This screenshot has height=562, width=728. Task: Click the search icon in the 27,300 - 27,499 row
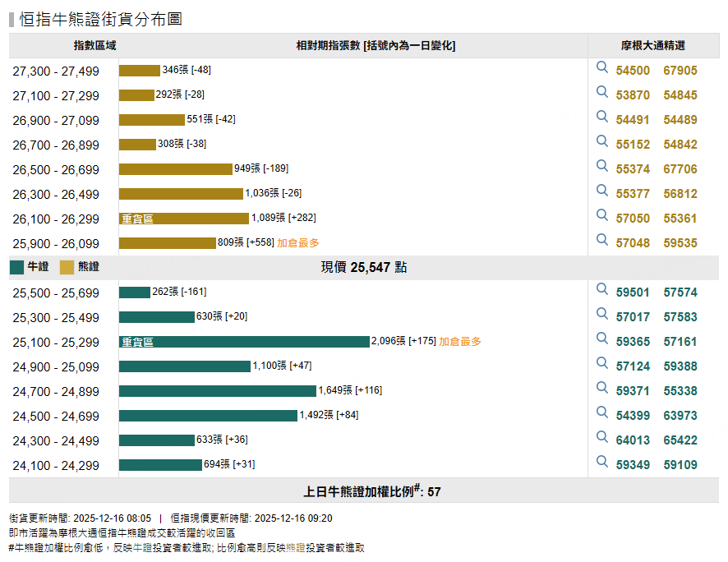(602, 67)
